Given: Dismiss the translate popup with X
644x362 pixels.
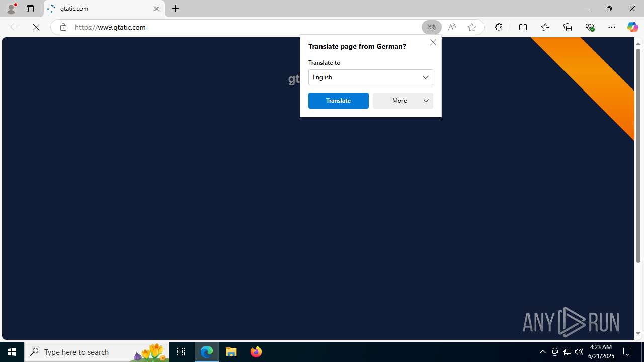Looking at the screenshot, I should pos(433,42).
